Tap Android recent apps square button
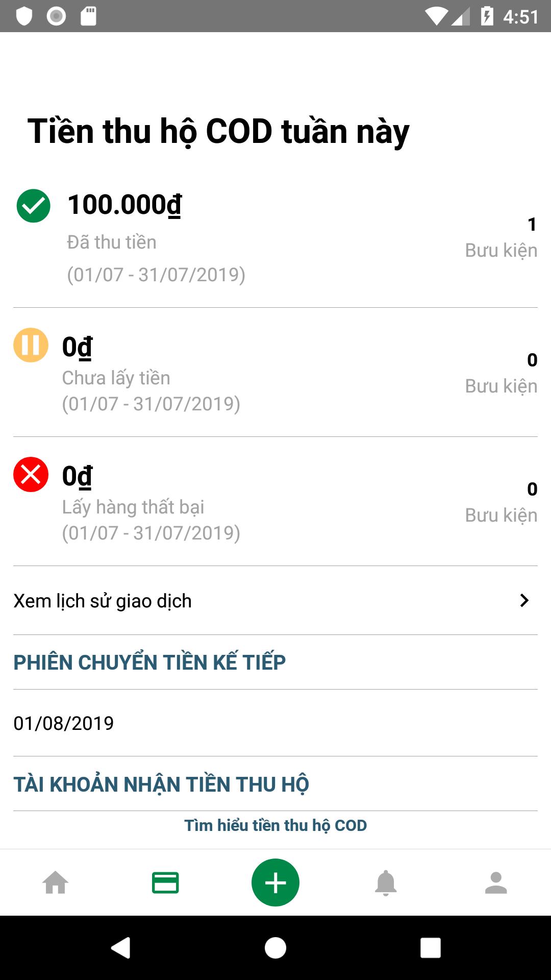 431,948
